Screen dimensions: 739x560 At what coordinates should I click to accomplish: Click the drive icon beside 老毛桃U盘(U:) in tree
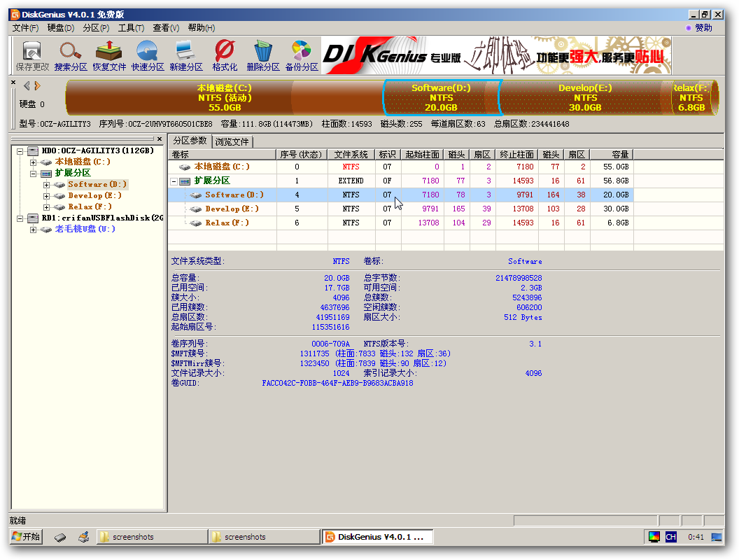[x=46, y=230]
